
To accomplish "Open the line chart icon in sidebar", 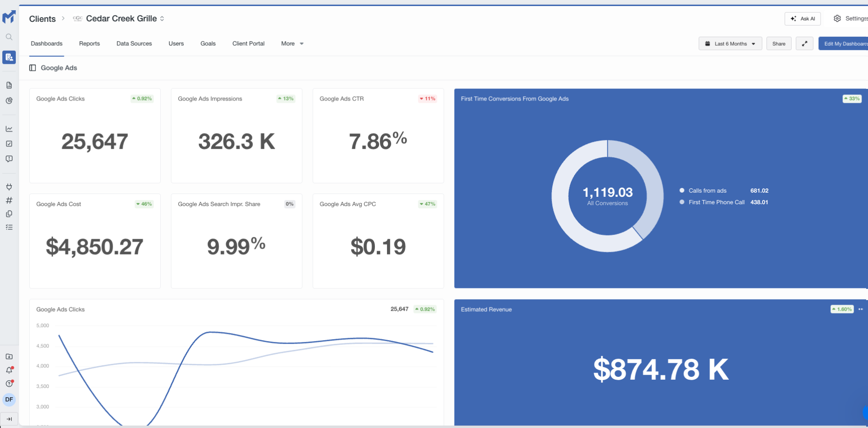I will click(9, 129).
